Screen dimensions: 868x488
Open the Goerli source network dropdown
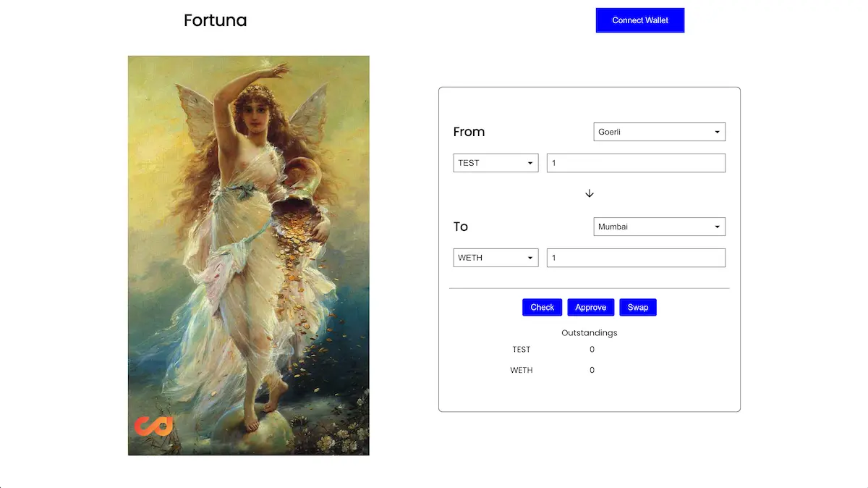pos(659,132)
